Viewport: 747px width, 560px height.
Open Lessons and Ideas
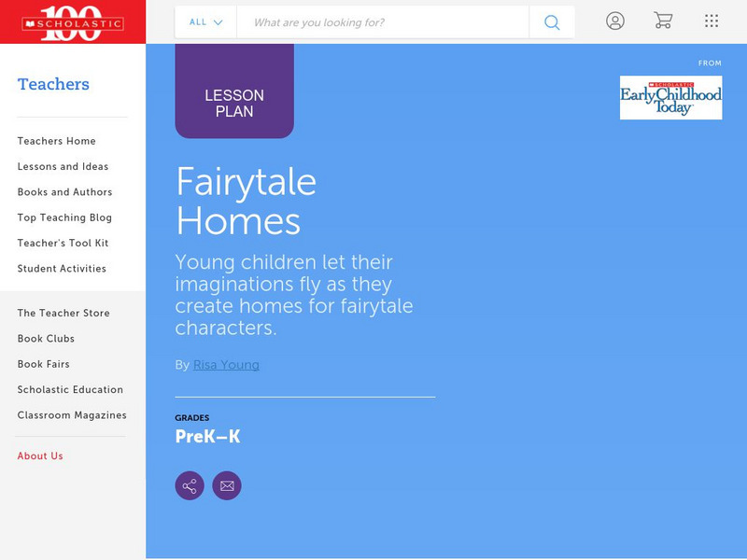(x=63, y=167)
